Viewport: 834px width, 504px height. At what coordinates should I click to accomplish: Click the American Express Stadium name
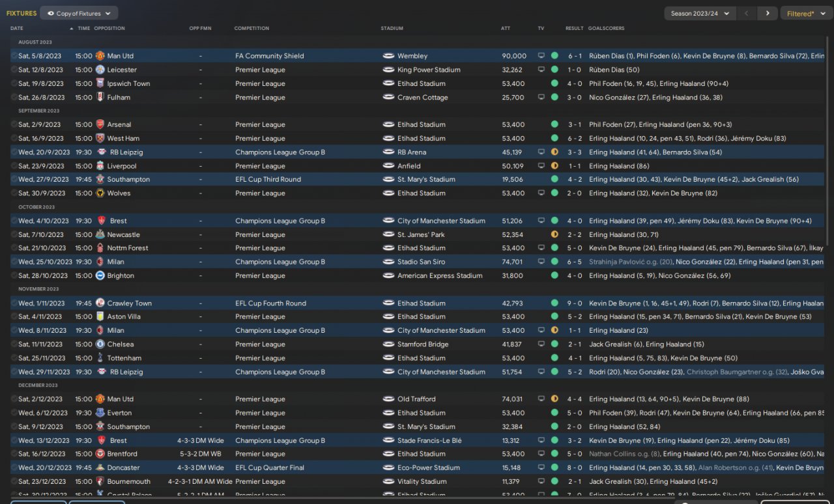pos(440,275)
